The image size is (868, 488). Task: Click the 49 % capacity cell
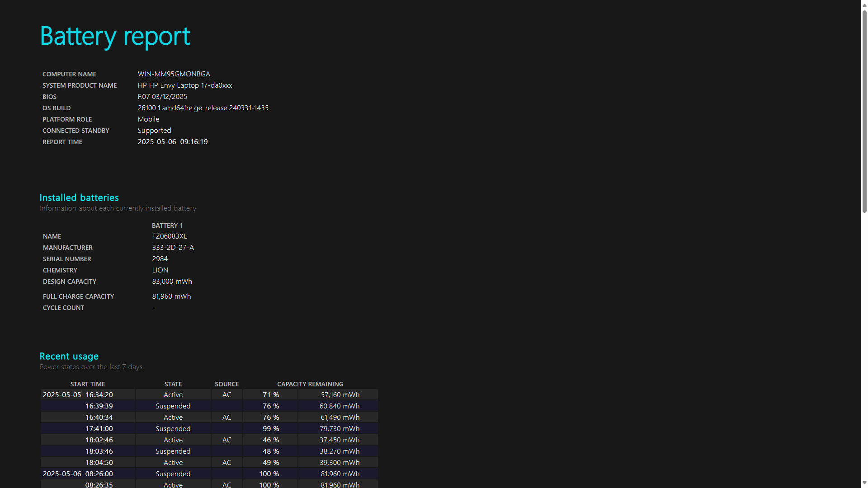[271, 463]
